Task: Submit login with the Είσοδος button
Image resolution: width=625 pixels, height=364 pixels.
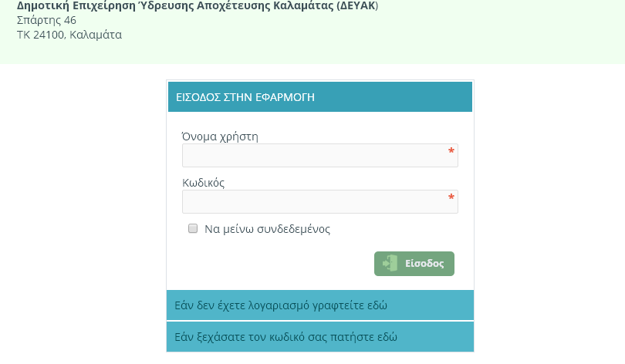Action: [414, 264]
